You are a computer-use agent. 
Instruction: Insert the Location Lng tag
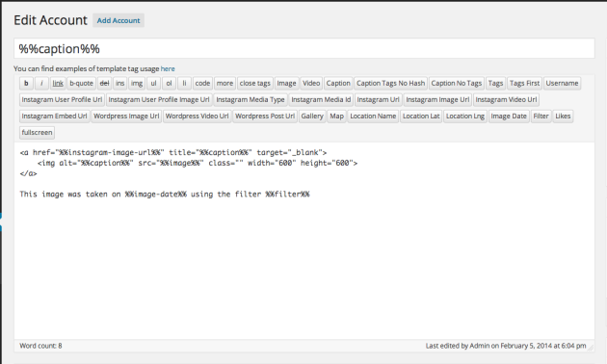[465, 117]
